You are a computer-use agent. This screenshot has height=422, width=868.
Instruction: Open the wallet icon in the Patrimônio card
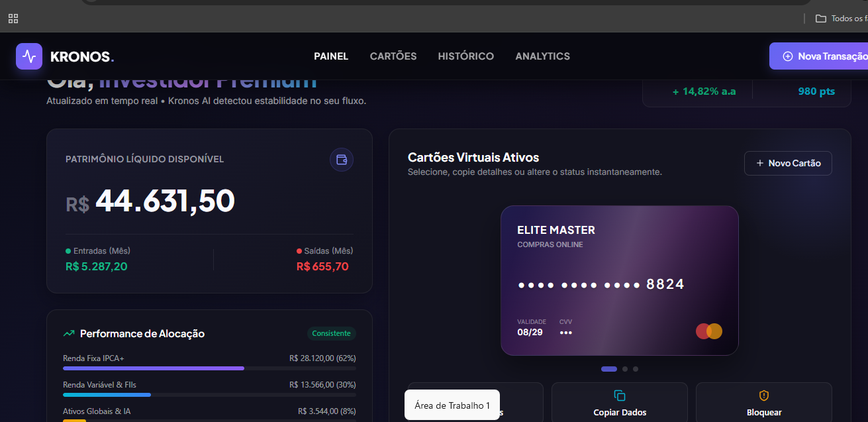pos(342,160)
